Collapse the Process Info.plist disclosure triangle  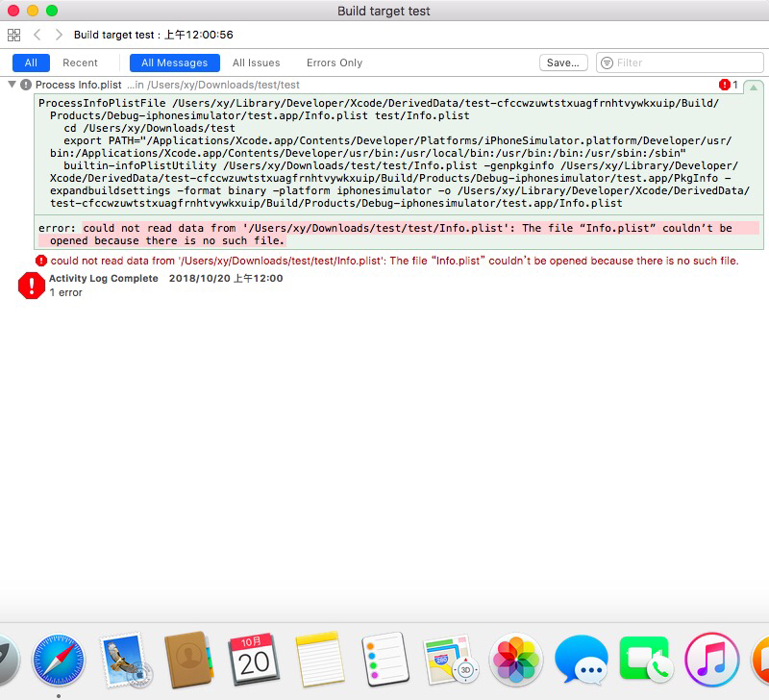point(12,85)
